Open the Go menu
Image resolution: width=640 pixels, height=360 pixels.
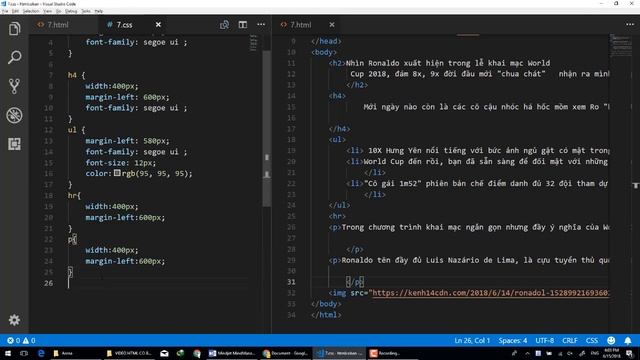(x=58, y=11)
